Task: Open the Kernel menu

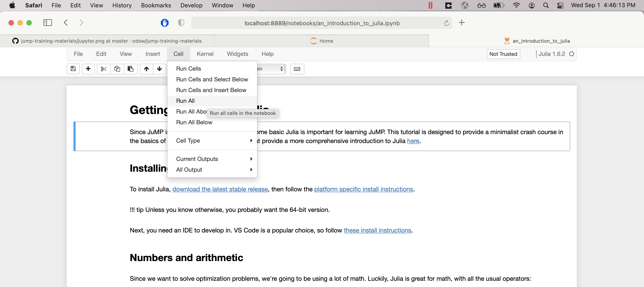Action: tap(205, 54)
